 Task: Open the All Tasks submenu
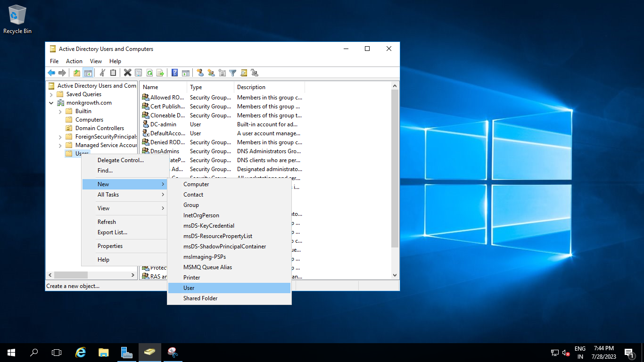click(124, 195)
